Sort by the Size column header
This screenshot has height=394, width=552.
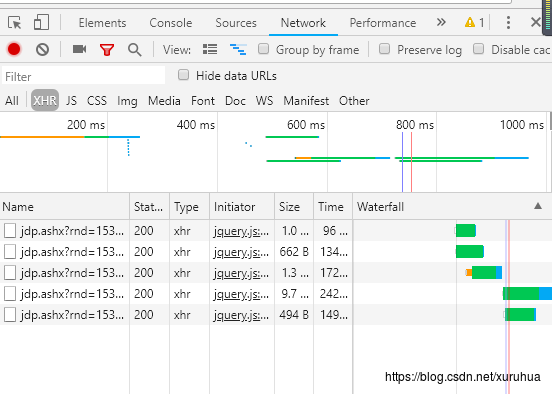pos(294,207)
